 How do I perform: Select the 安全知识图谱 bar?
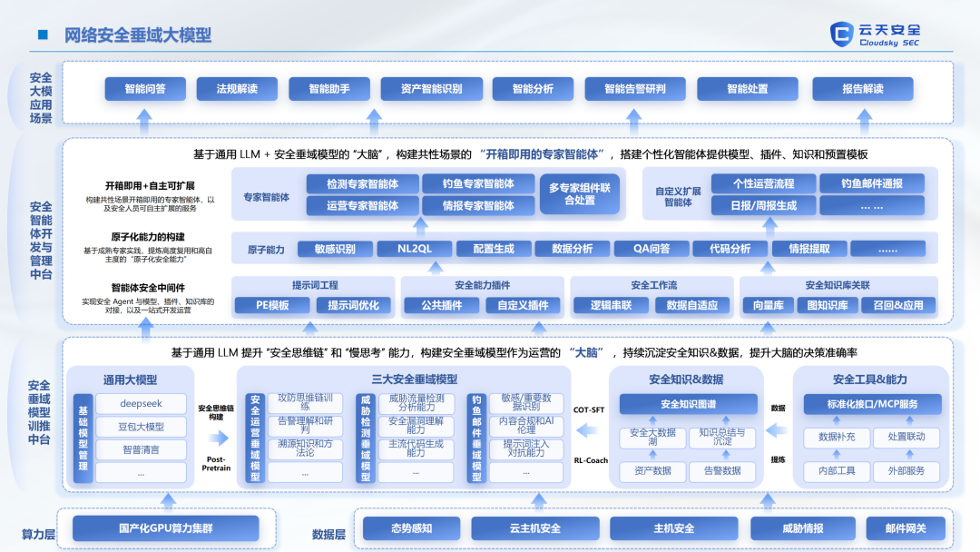(x=688, y=404)
